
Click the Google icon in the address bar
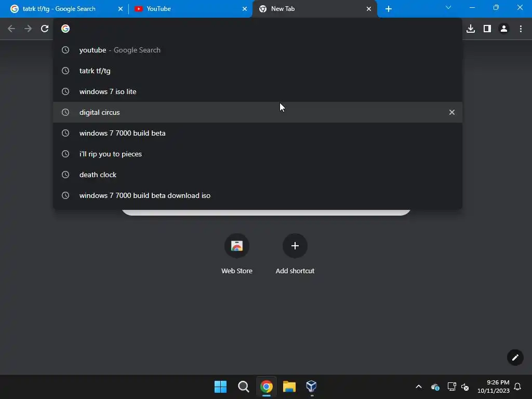65,29
